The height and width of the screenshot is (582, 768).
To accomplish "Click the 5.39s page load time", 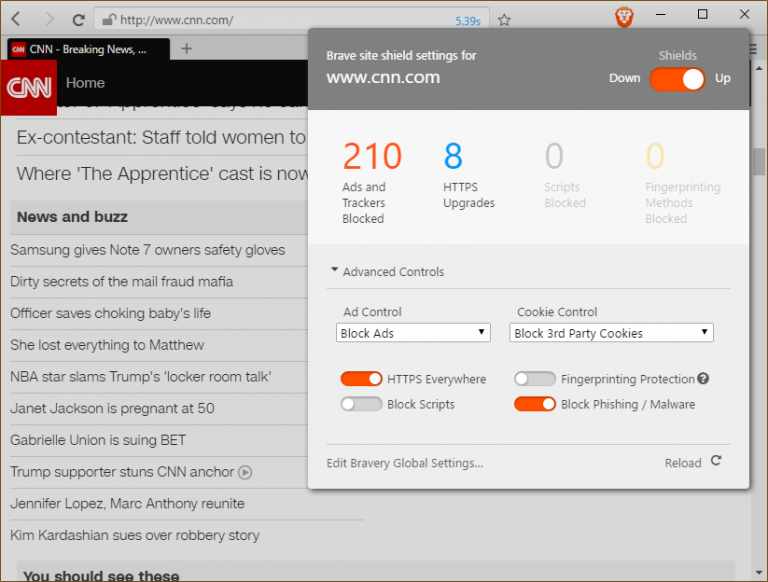I will [x=468, y=21].
